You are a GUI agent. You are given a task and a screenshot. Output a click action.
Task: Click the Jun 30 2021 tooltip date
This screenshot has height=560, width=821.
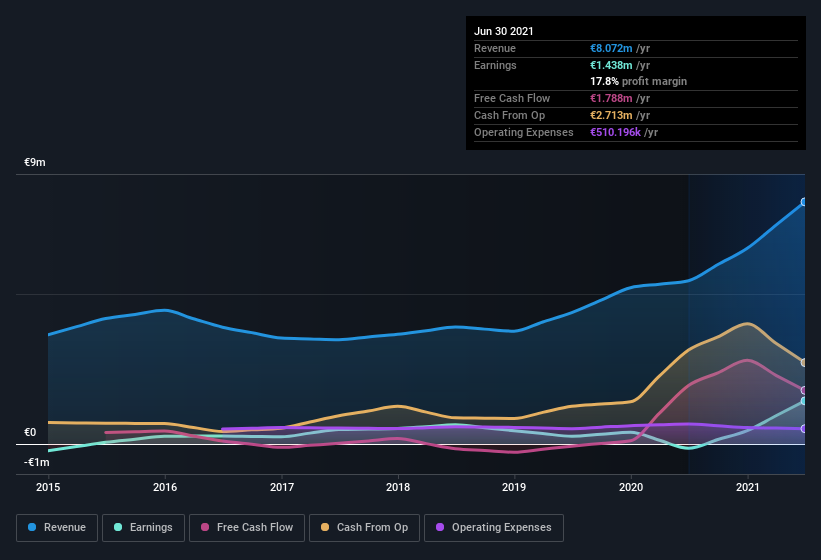[504, 31]
